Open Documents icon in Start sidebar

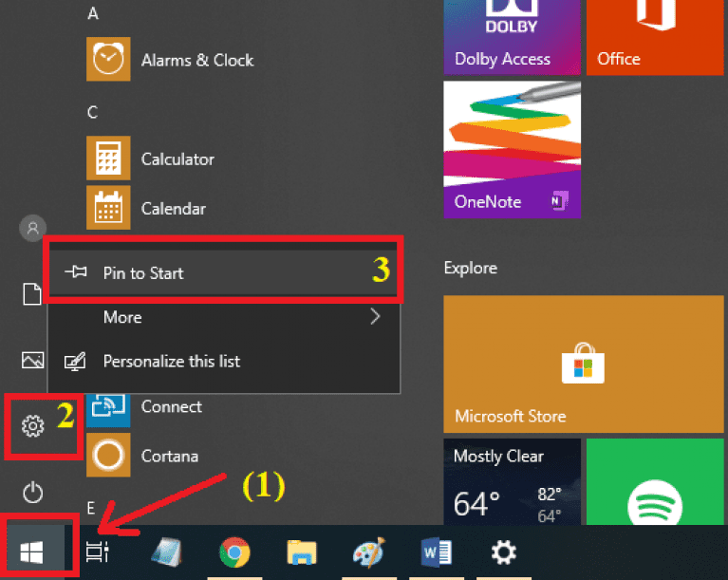33,295
